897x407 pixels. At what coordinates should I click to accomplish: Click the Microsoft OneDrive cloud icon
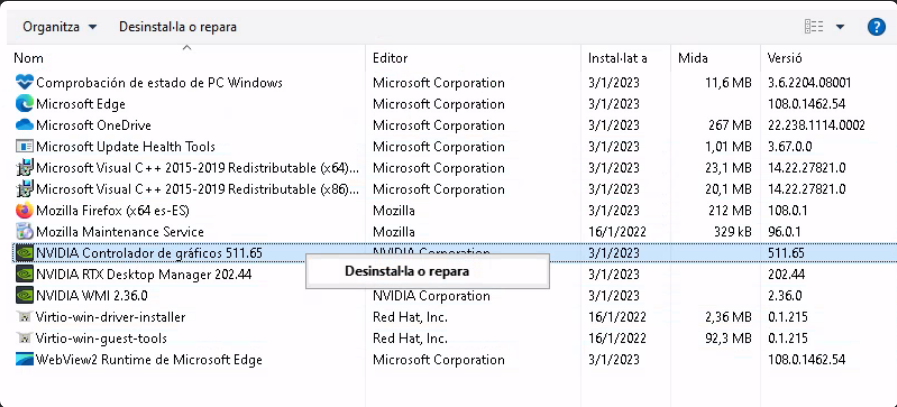(x=25, y=125)
